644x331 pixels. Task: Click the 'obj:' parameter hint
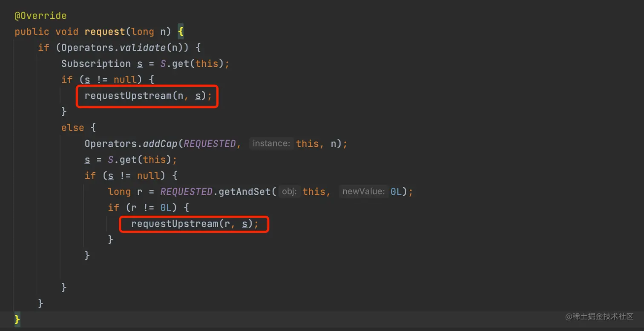[289, 192]
